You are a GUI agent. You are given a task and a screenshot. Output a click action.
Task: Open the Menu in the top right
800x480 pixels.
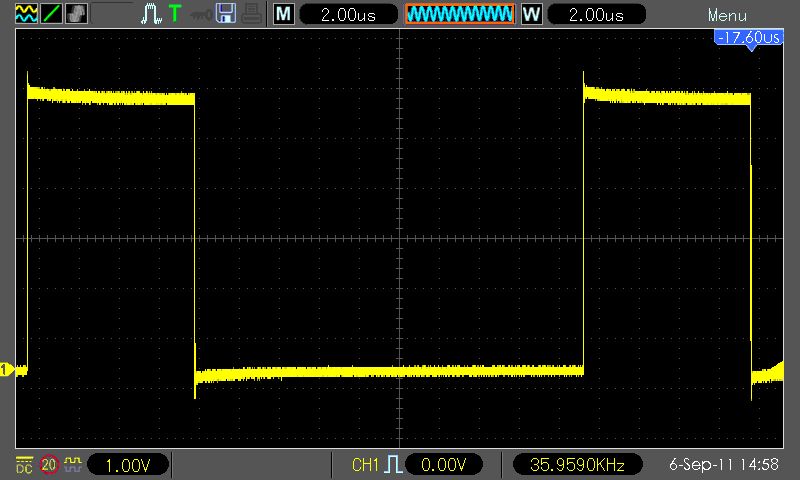coord(727,15)
